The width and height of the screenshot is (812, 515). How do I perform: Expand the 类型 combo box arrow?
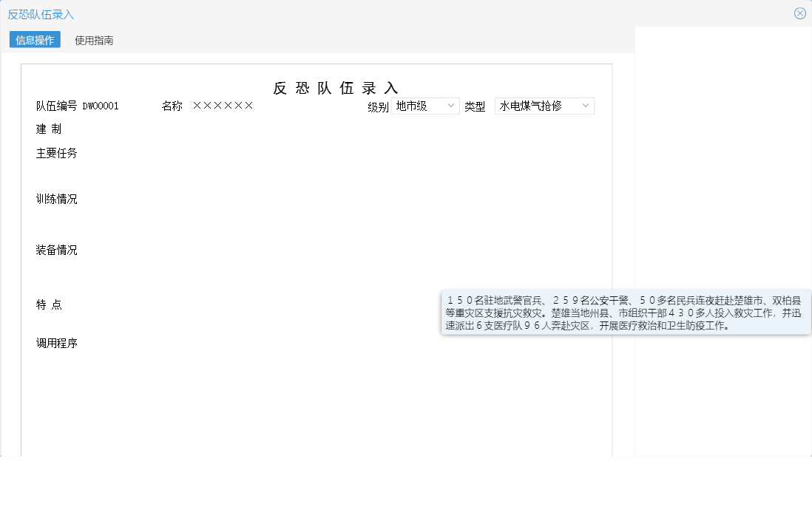point(586,105)
